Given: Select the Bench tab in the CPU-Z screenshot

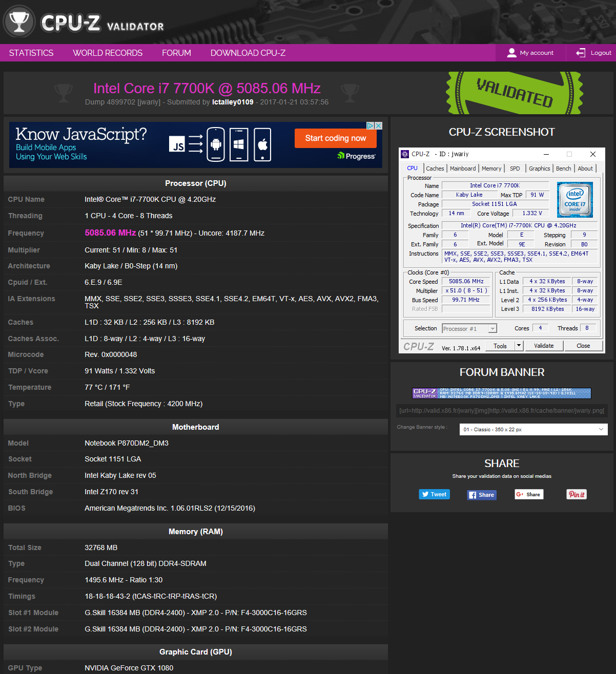Looking at the screenshot, I should 564,168.
